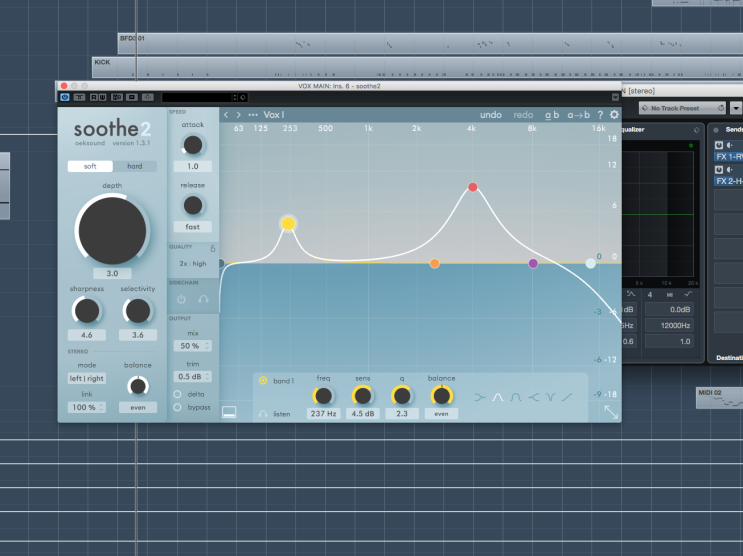This screenshot has width=743, height=556.
Task: Click the sharpness knob
Action: pyautogui.click(x=87, y=311)
